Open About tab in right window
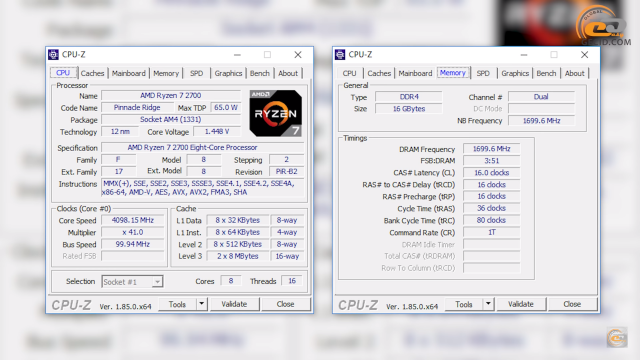The height and width of the screenshot is (360, 640). point(575,73)
